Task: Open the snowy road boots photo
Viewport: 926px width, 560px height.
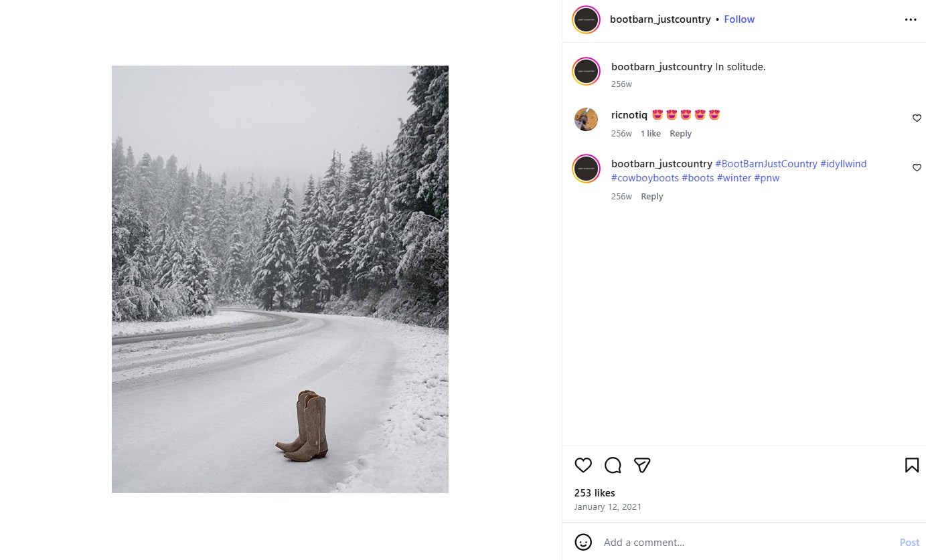Action: coord(280,279)
